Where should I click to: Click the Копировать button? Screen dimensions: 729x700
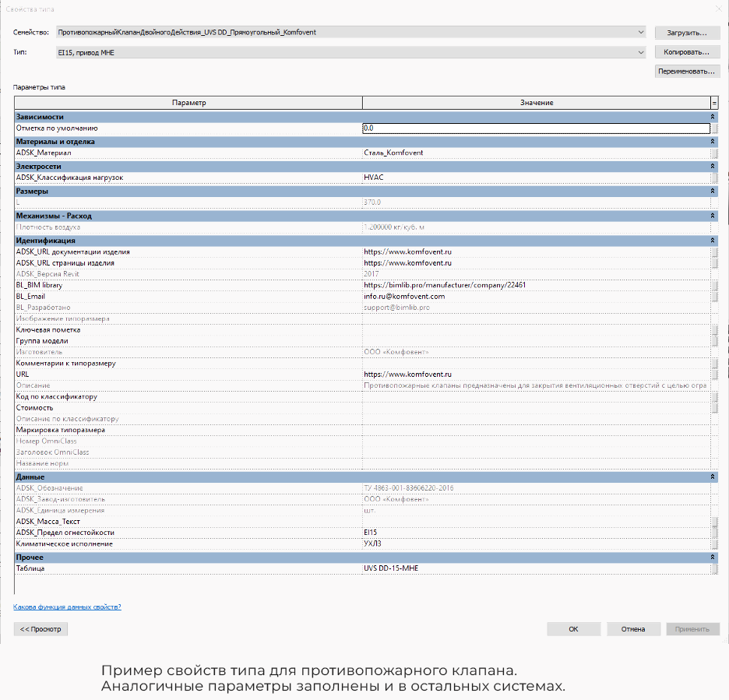pyautogui.click(x=687, y=52)
